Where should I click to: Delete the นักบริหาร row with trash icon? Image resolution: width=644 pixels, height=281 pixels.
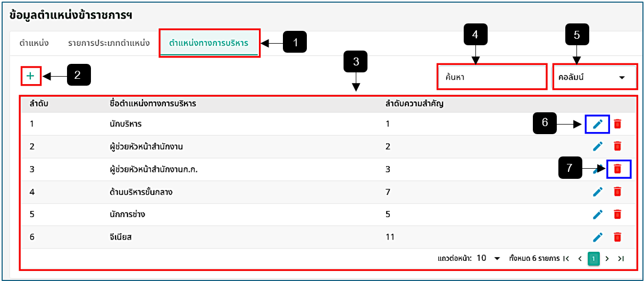(x=617, y=124)
